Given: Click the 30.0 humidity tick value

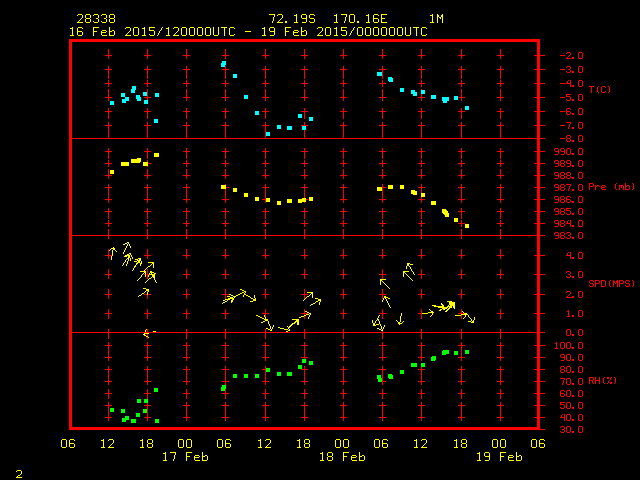Looking at the screenshot, I should (x=571, y=430).
